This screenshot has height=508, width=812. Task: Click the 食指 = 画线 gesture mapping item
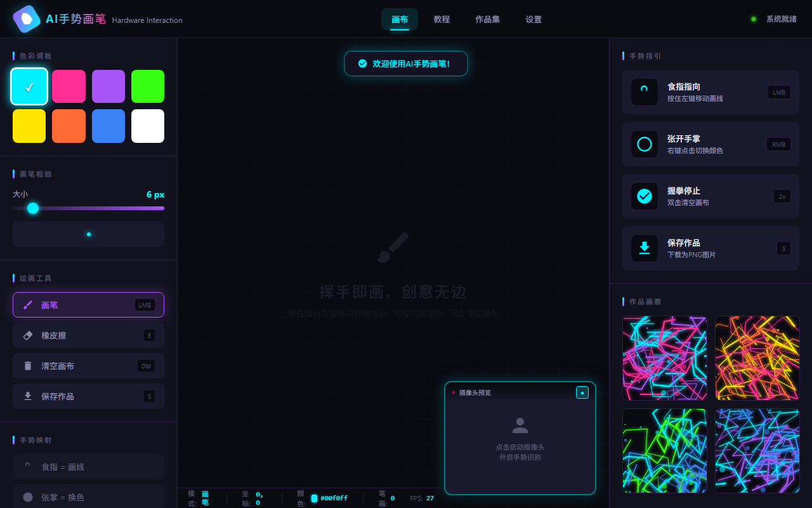pyautogui.click(x=88, y=467)
